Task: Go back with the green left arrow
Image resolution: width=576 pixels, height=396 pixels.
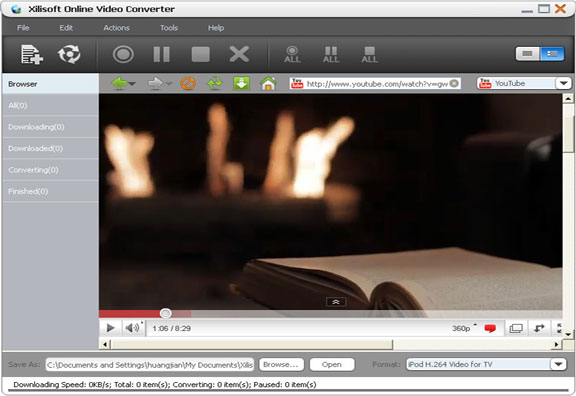Action: coord(119,84)
